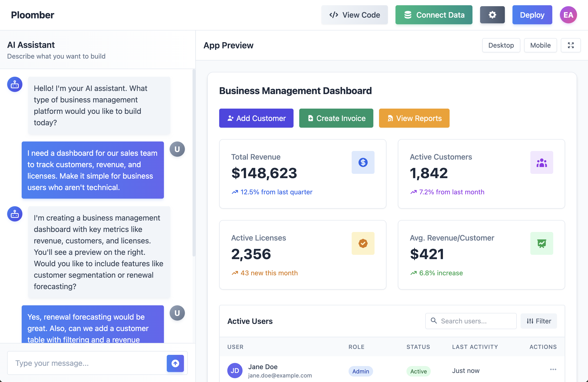Open the EA user avatar menu
Image resolution: width=588 pixels, height=382 pixels.
(x=568, y=15)
